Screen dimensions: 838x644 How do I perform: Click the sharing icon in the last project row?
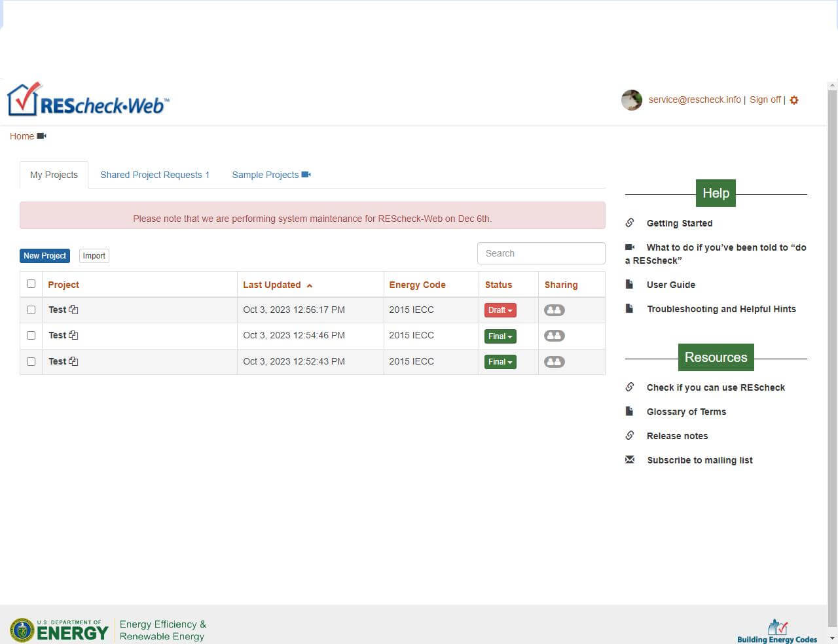(554, 362)
